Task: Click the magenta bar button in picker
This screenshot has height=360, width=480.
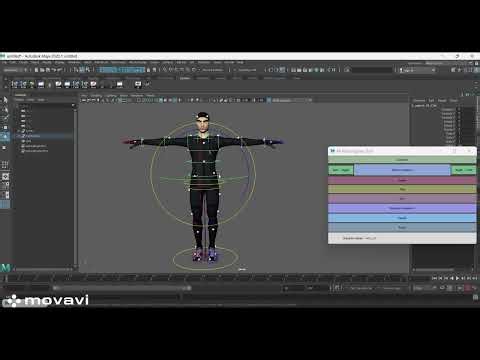Action: 402,180
